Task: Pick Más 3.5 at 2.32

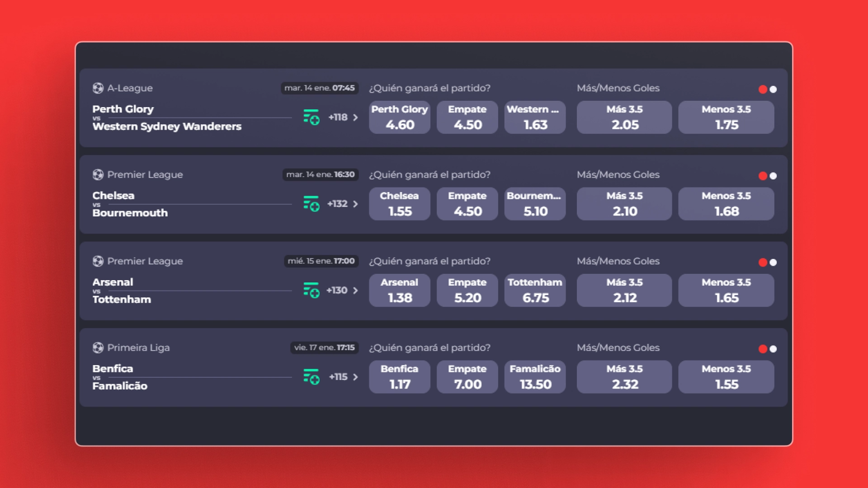Action: click(x=624, y=377)
